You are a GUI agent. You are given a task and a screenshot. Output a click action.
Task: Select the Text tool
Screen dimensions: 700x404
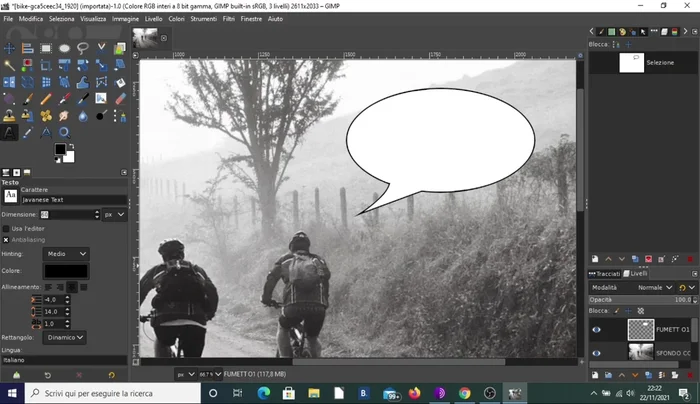tap(9, 132)
